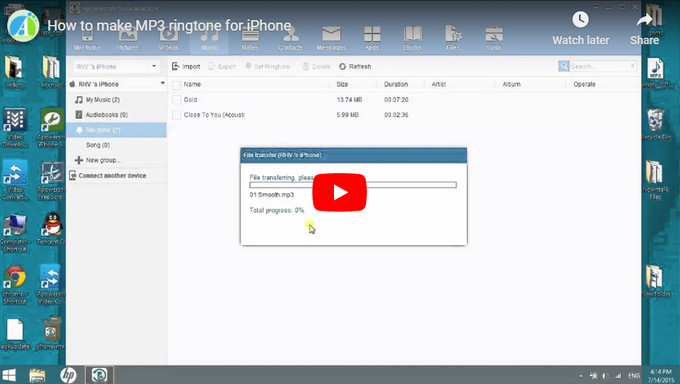Check the Gold track checkbox
The height and width of the screenshot is (384, 680).
(x=176, y=100)
